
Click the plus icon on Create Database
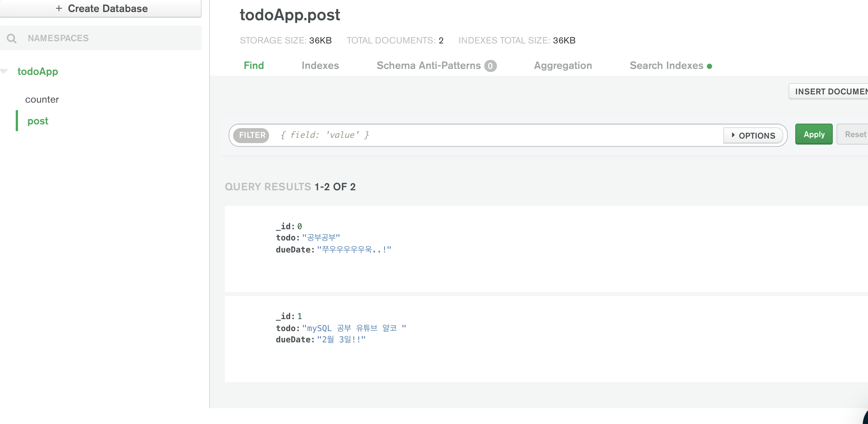click(59, 8)
